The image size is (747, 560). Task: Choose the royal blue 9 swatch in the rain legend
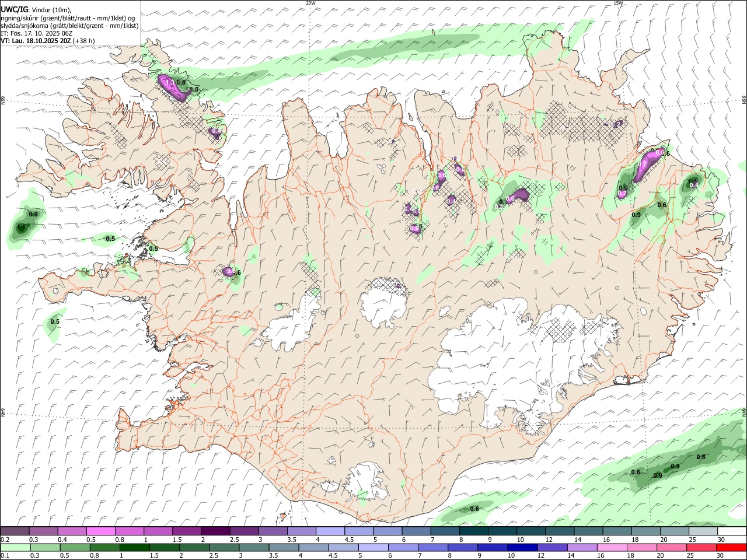coord(493,547)
